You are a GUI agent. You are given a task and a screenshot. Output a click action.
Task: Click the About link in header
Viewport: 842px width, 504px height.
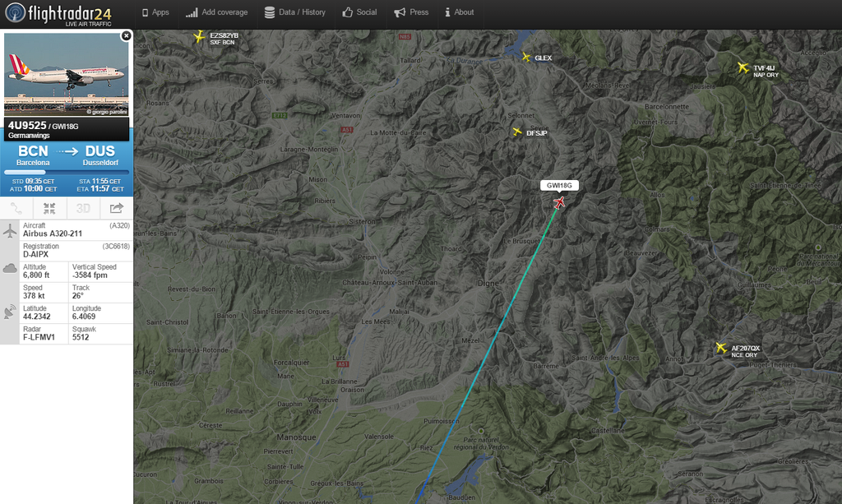[x=459, y=12]
